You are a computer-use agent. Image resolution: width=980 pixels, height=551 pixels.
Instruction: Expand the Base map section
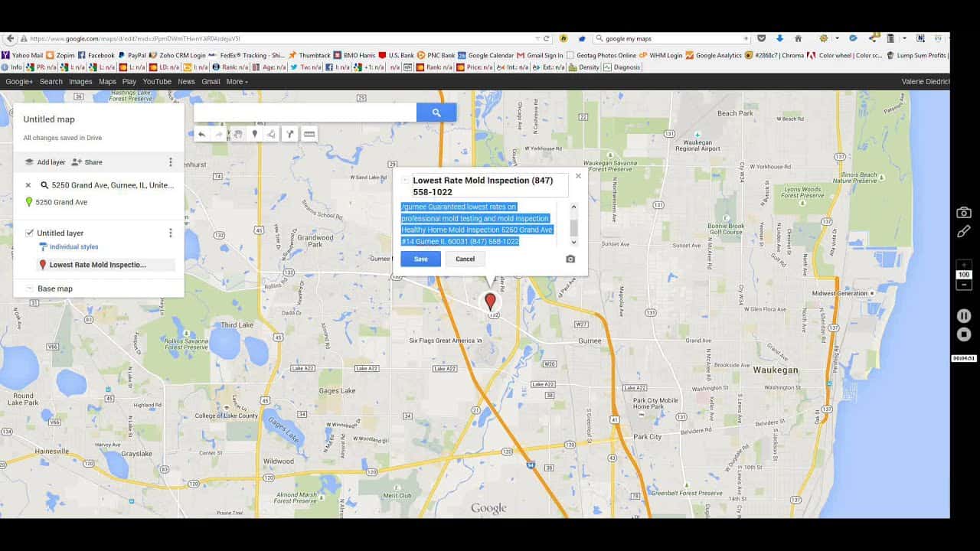(x=29, y=289)
